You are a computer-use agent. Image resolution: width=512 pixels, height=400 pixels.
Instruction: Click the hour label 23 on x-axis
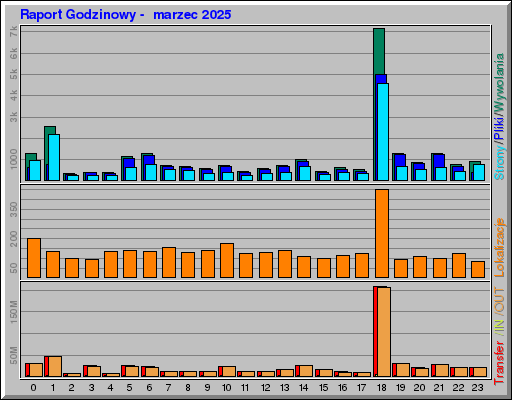click(477, 388)
